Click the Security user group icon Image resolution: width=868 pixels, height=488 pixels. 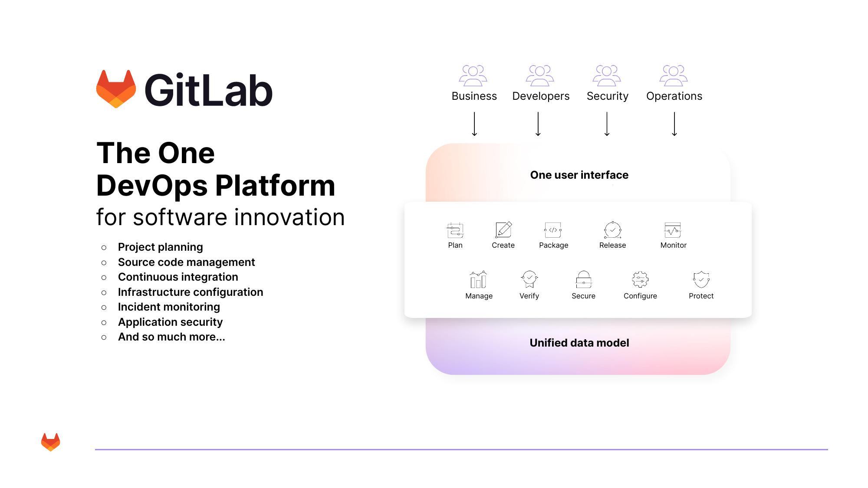tap(606, 76)
